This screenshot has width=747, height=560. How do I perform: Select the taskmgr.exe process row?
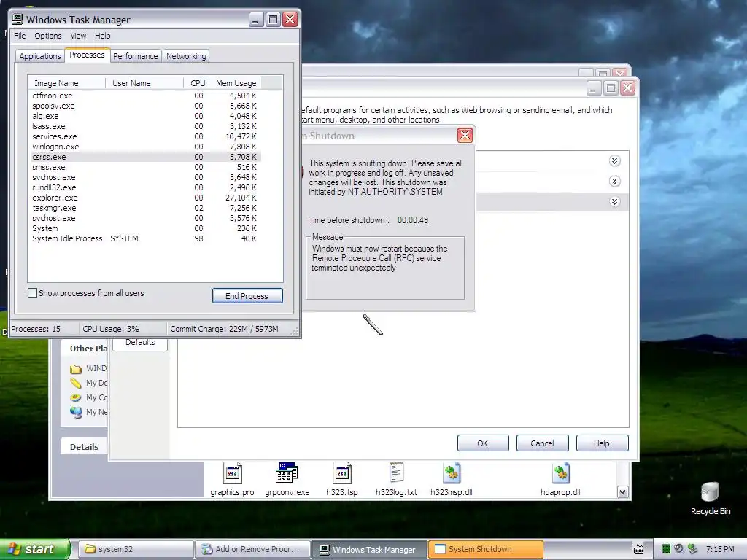click(144, 208)
